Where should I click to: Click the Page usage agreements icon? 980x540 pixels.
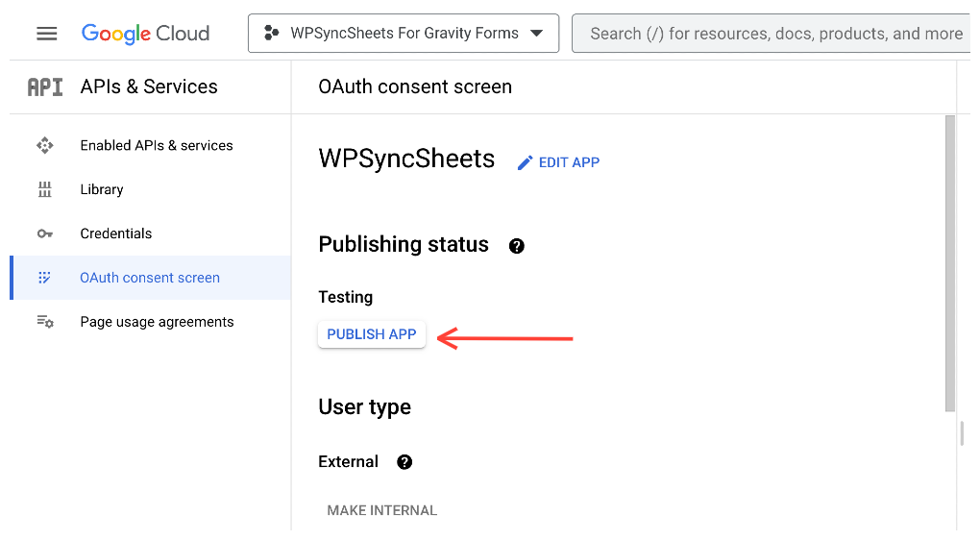click(45, 322)
